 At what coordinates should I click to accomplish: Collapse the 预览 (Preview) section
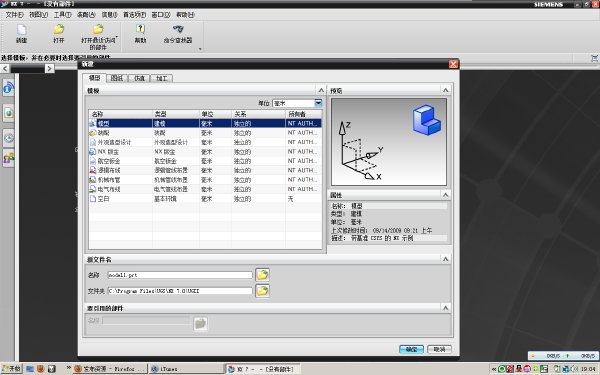coord(445,90)
